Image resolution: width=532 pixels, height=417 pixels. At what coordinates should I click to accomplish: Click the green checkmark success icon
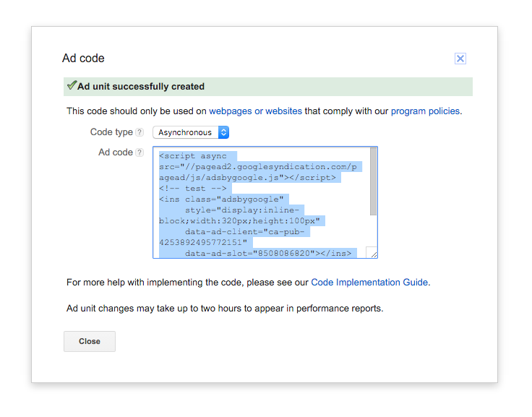click(x=72, y=85)
